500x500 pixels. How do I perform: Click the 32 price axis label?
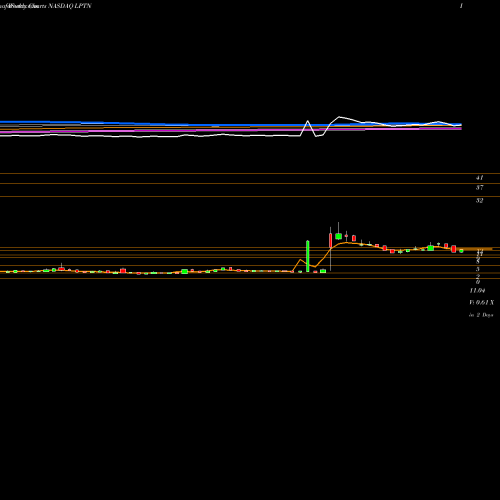click(x=479, y=201)
